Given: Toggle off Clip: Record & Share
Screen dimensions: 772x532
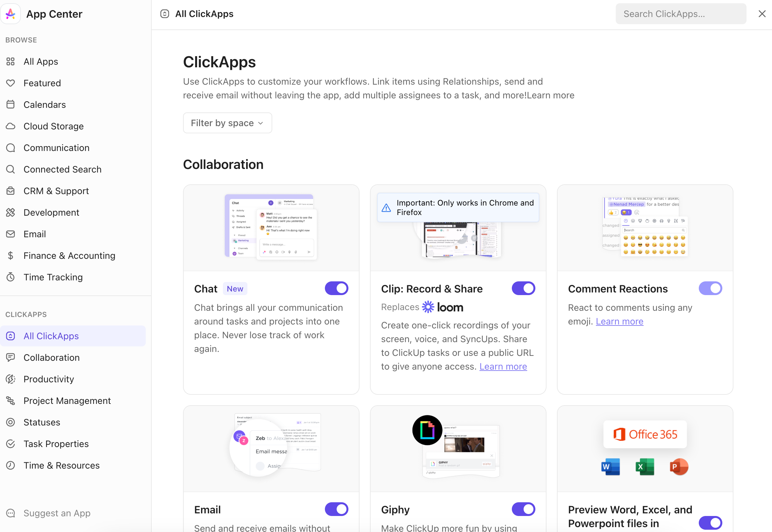Looking at the screenshot, I should [523, 288].
